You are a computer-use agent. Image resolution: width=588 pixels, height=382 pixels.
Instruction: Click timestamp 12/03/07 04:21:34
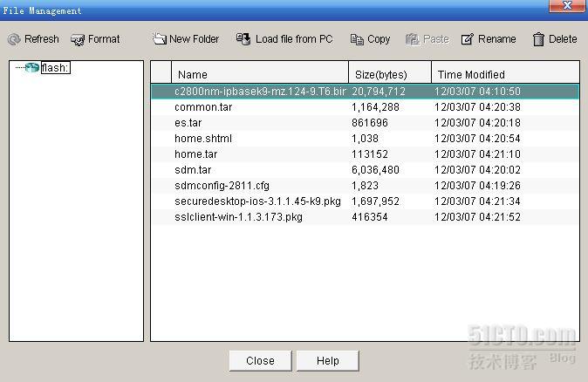(x=477, y=201)
